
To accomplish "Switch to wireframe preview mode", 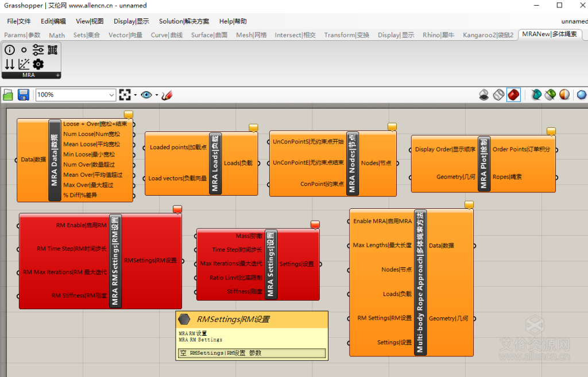I will coord(499,95).
